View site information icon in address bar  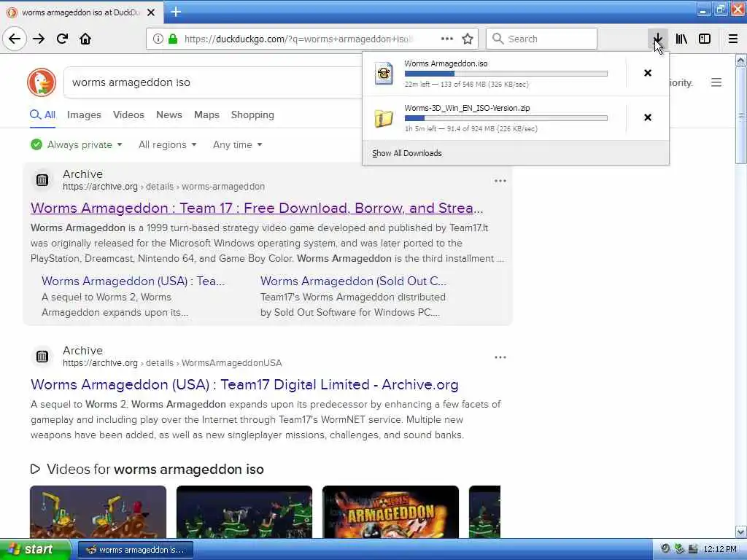pos(158,39)
